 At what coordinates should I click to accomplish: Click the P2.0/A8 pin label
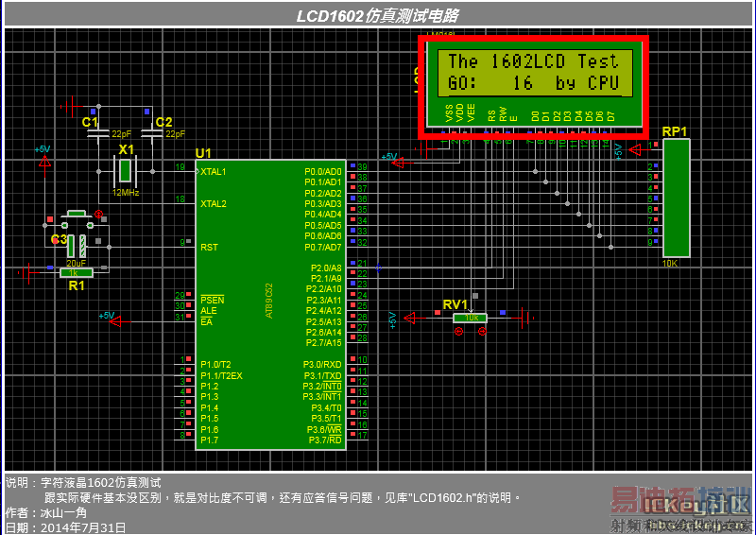point(326,267)
